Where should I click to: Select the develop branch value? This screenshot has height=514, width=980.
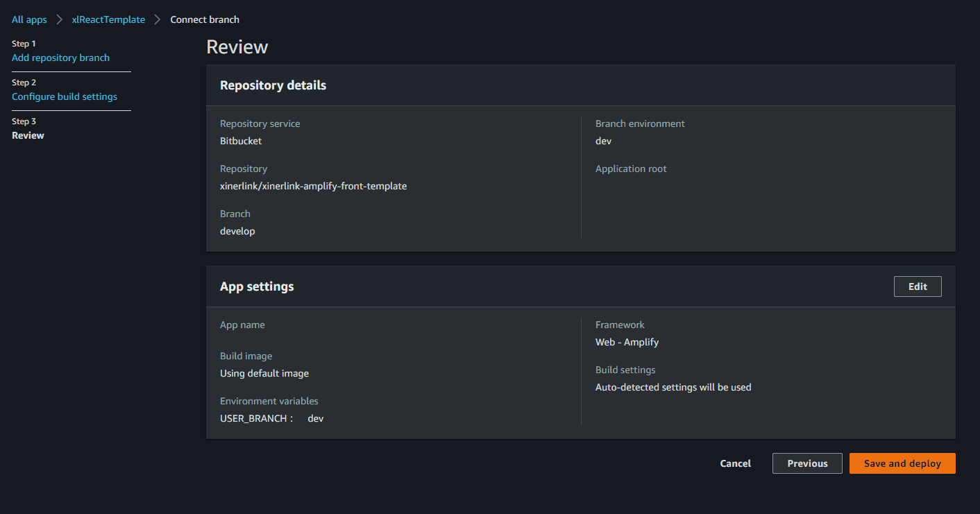point(237,231)
